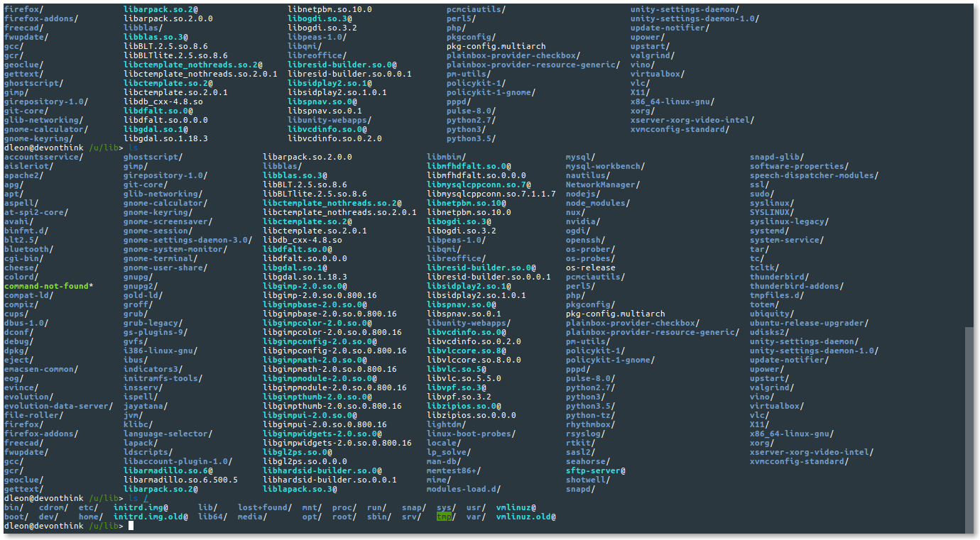
Task: Click the scrollbar thumb at the terminal's right edge
Action: click(x=969, y=429)
